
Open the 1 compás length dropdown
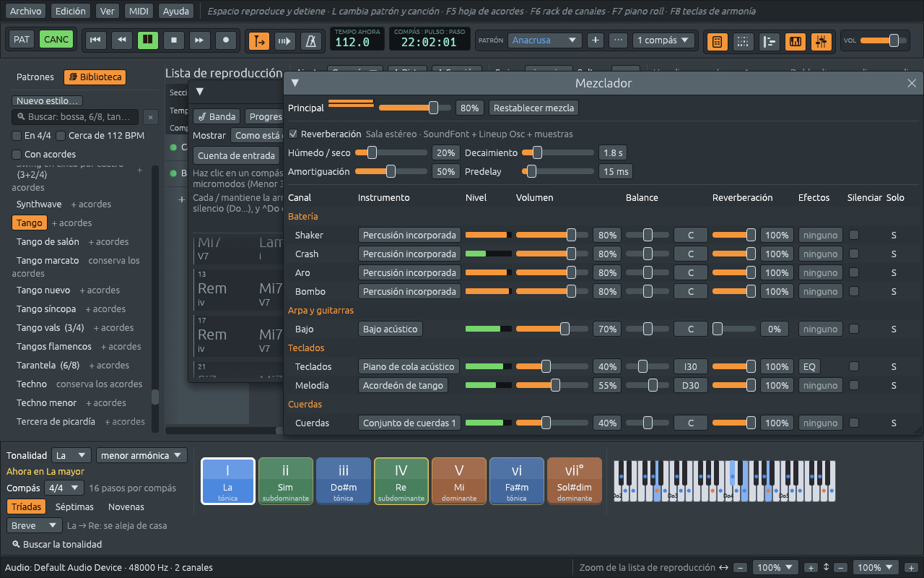(663, 40)
